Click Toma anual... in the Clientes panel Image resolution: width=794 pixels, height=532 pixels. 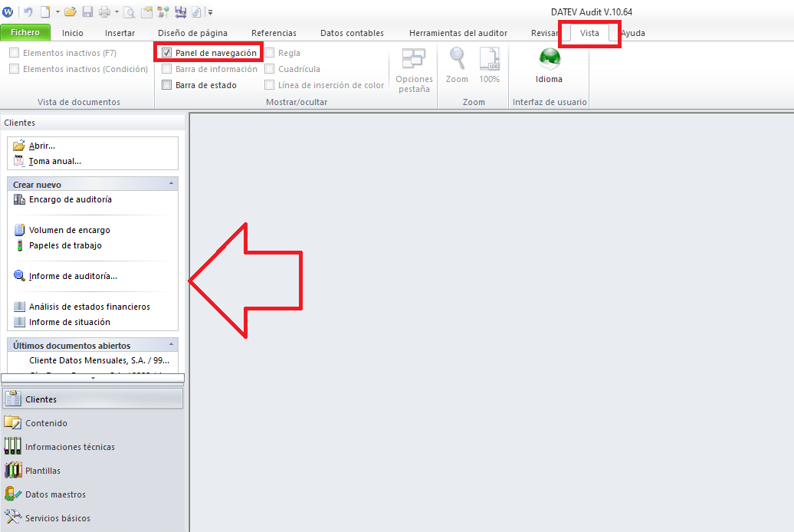[x=54, y=161]
